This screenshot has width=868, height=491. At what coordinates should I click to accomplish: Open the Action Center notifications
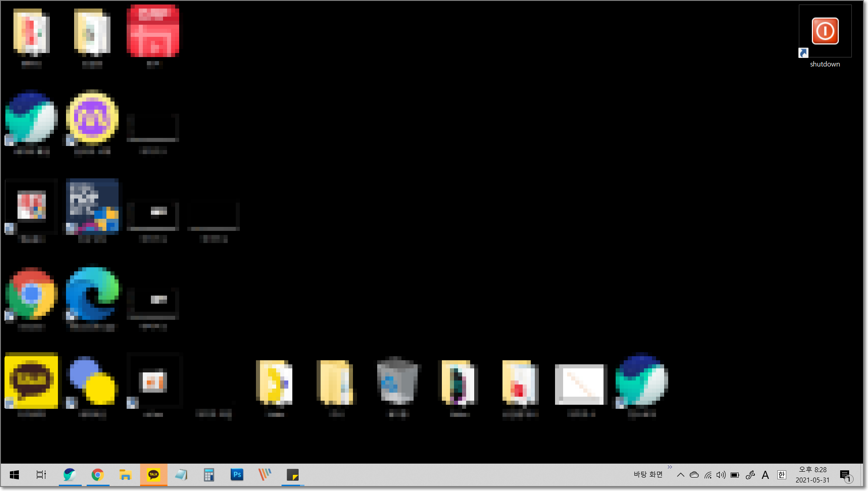[x=845, y=475]
